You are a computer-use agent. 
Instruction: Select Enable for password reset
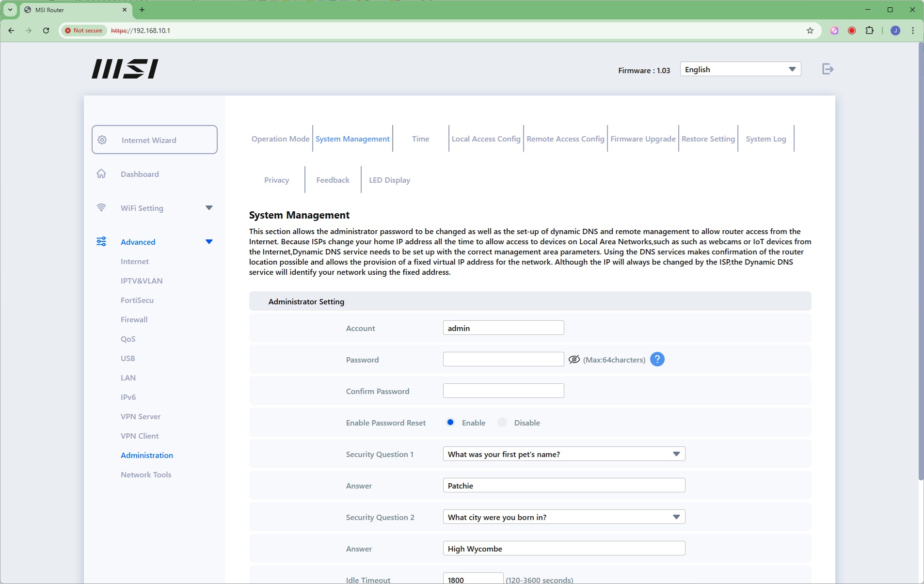click(x=450, y=423)
